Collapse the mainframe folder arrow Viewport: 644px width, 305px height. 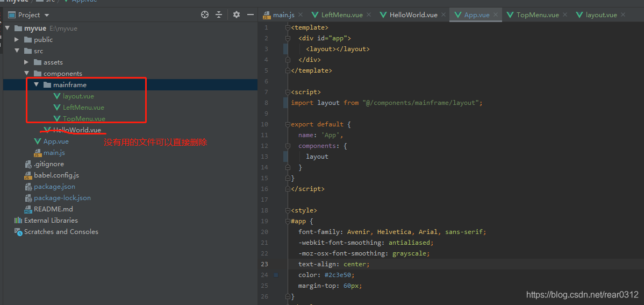(x=36, y=84)
